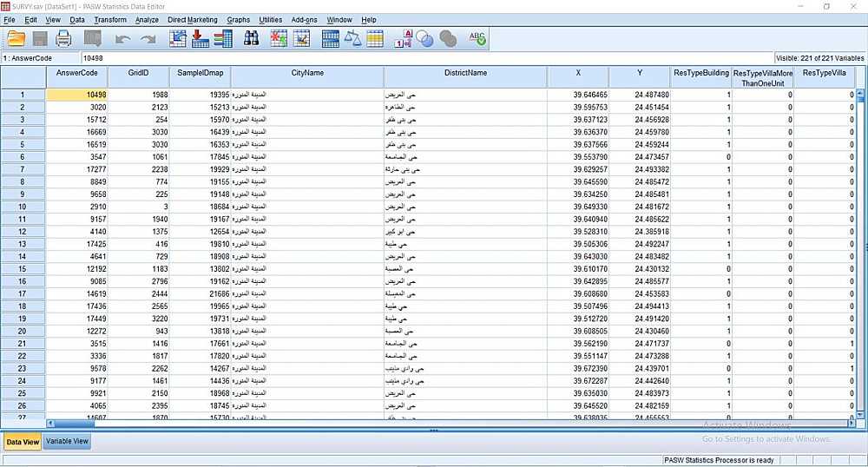Open a data file with folder icon
868x467 pixels.
16,39
